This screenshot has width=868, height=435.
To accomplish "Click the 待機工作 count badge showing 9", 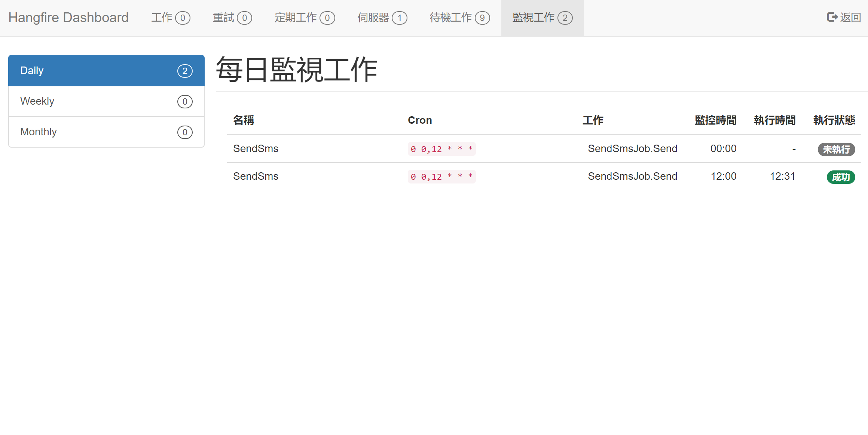I will [482, 18].
